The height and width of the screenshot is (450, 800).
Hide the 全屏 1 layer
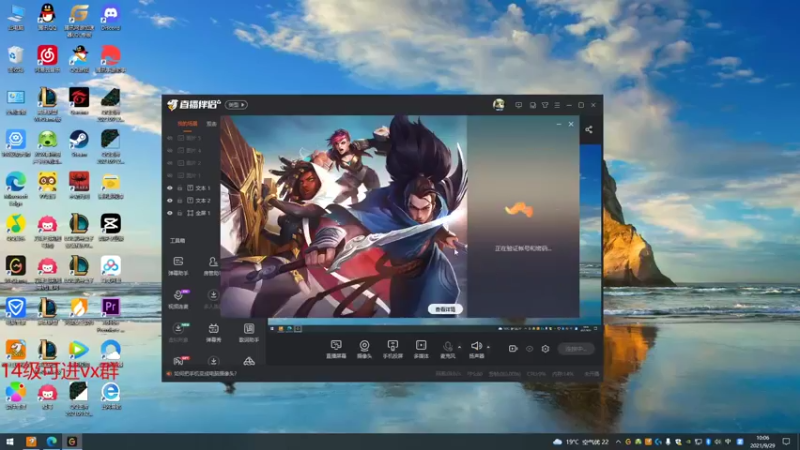click(x=170, y=213)
